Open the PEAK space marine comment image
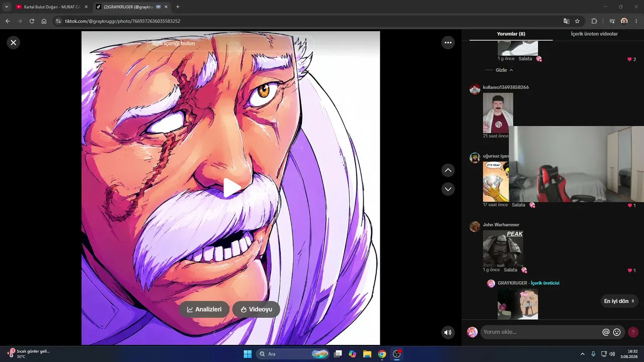644x362 pixels. (503, 248)
